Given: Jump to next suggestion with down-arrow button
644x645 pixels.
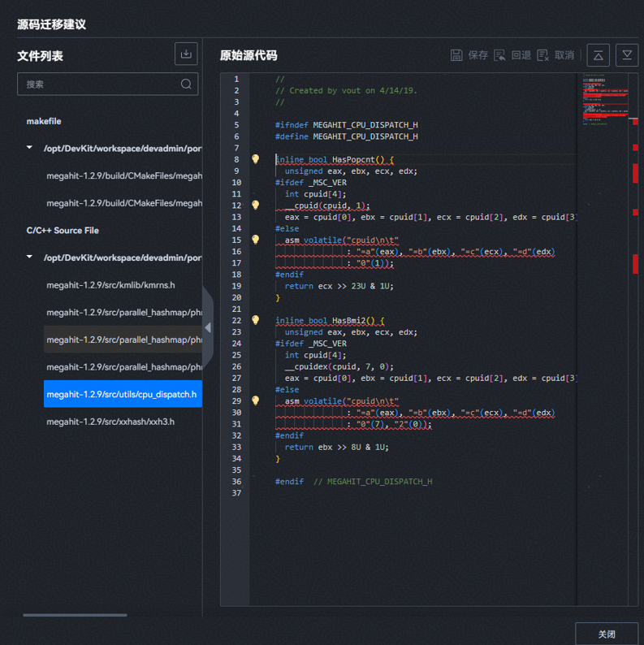Looking at the screenshot, I should (x=626, y=55).
